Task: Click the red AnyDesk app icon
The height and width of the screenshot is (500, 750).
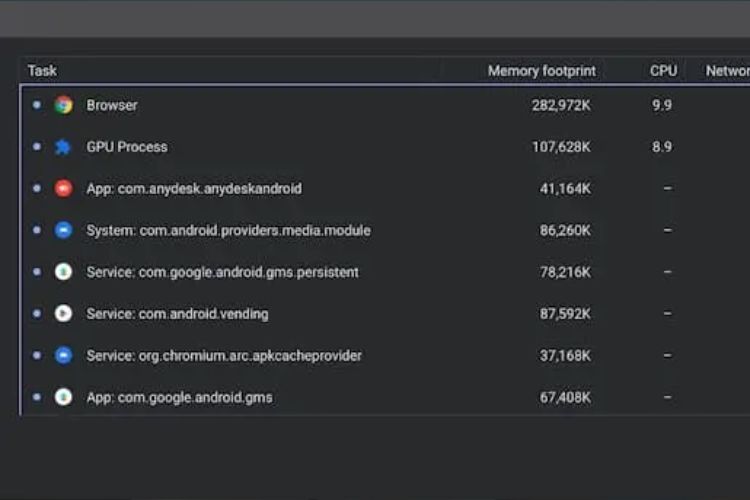Action: point(63,189)
